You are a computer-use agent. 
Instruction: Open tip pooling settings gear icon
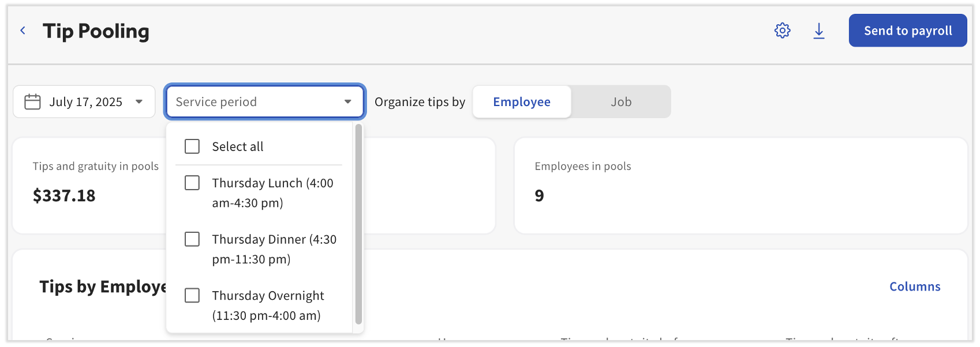pos(782,31)
